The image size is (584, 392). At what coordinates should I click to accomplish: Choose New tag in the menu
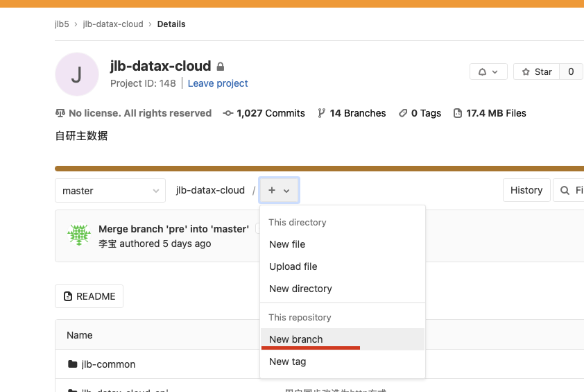[287, 361]
